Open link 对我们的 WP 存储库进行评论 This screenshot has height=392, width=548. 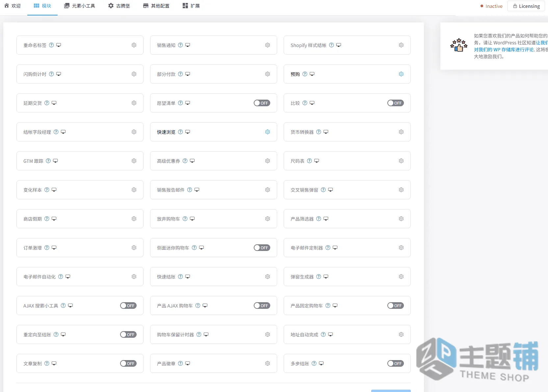pos(504,50)
